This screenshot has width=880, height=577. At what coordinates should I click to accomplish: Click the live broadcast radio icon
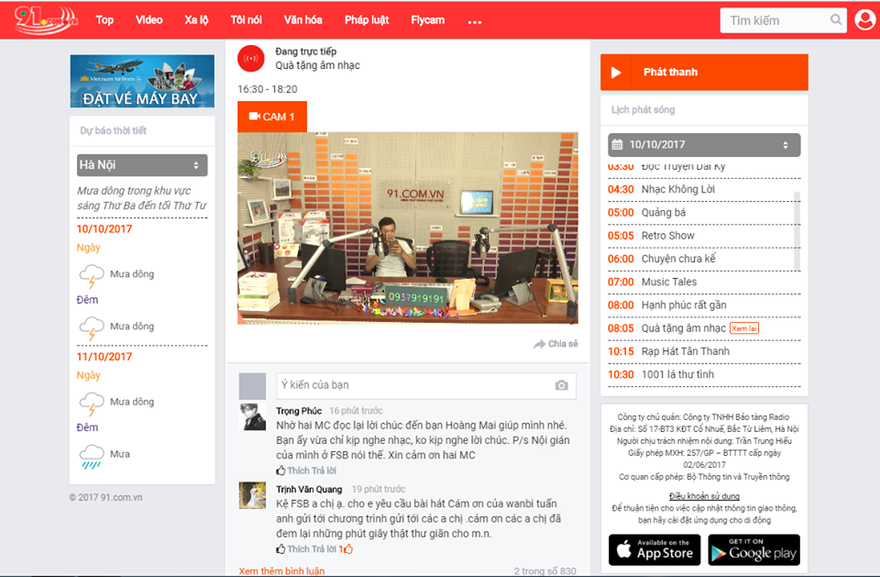pyautogui.click(x=250, y=59)
